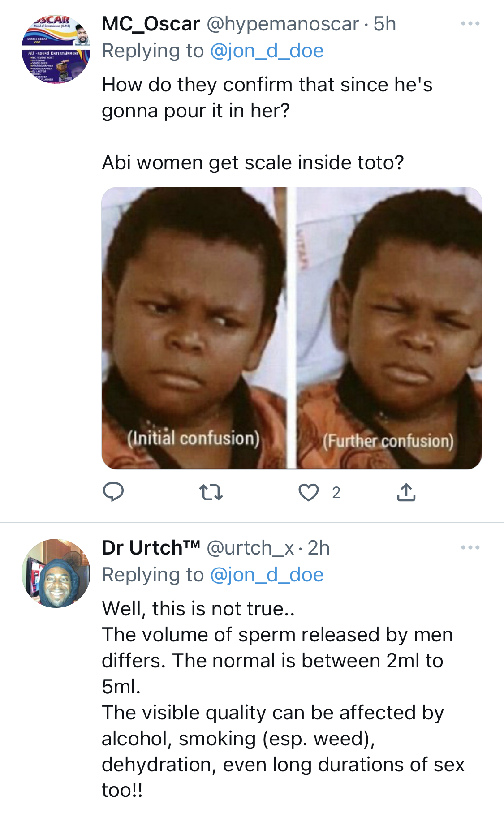Open more options on MC_Oscar's tweet

tap(470, 23)
